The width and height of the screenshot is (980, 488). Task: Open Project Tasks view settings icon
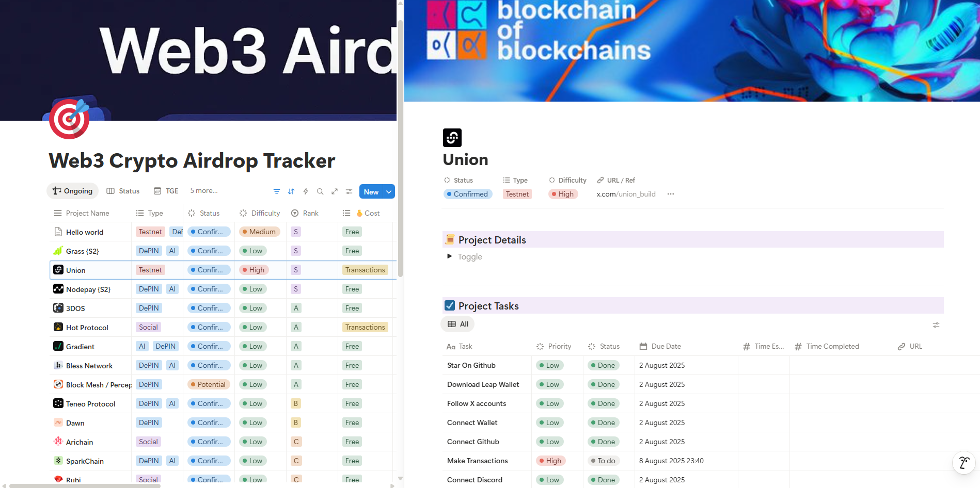(936, 325)
